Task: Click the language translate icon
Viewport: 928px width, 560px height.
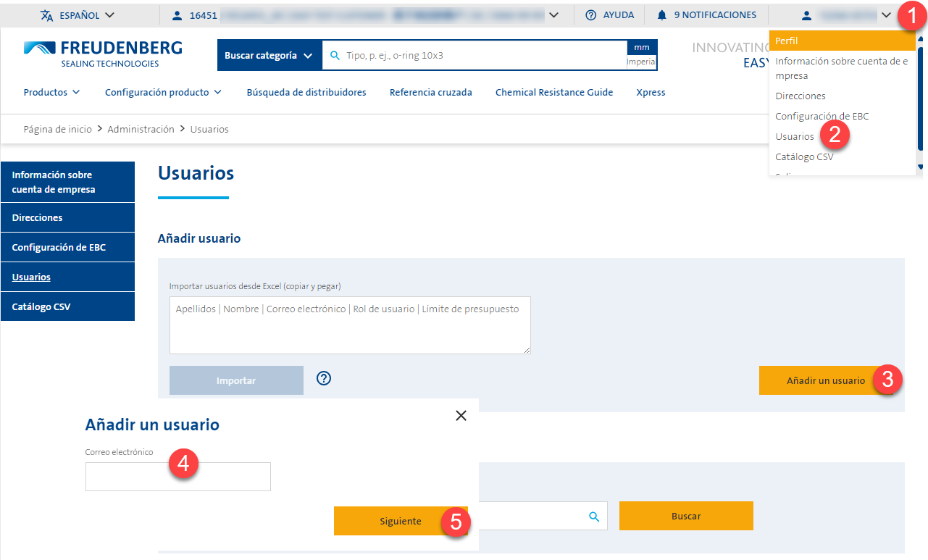Action: [47, 15]
